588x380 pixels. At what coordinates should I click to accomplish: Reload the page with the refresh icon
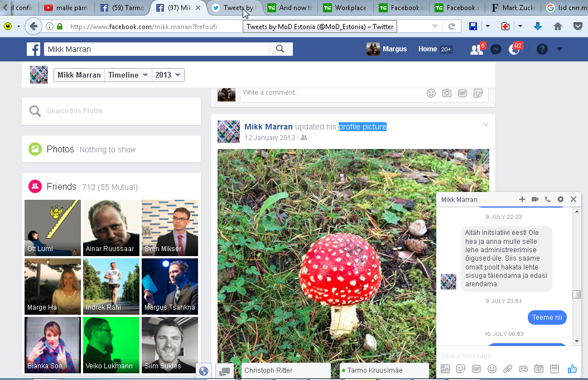[451, 26]
